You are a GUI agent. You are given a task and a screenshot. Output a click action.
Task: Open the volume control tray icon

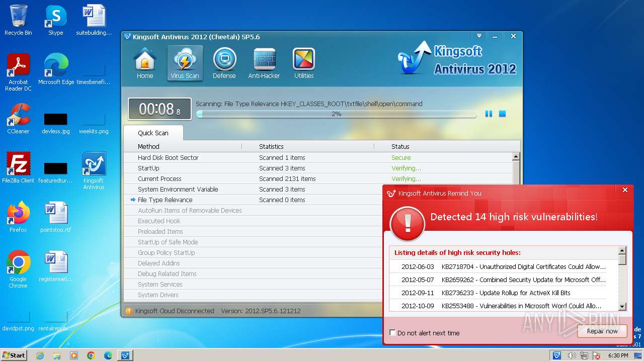coord(572,355)
